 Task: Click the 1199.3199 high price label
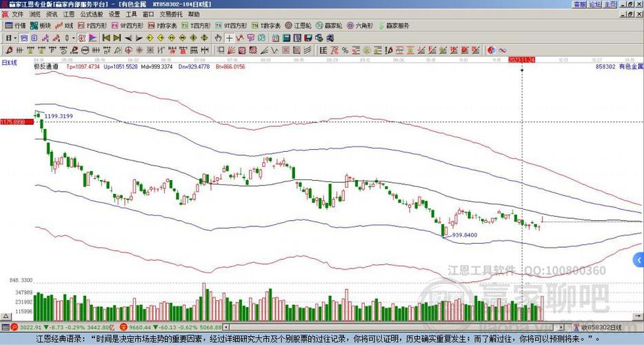point(59,117)
